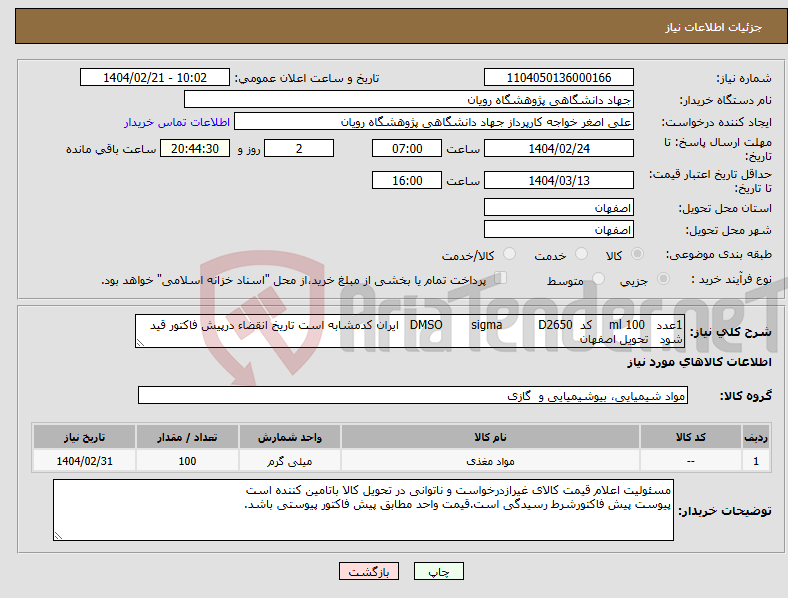The image size is (788, 598).
Task: Click the quantity cell showing 100
Action: click(187, 461)
